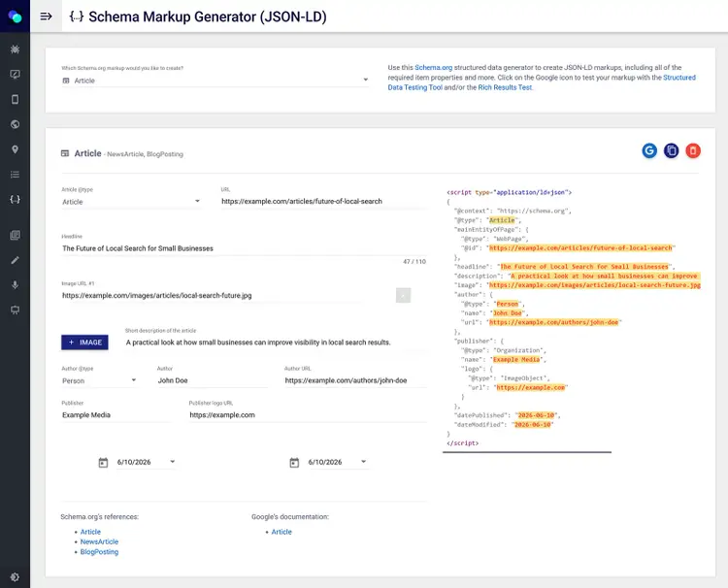Viewport: 728px width, 588px height.
Task: Open the monitor check icon in sidebar
Action: pos(15,75)
